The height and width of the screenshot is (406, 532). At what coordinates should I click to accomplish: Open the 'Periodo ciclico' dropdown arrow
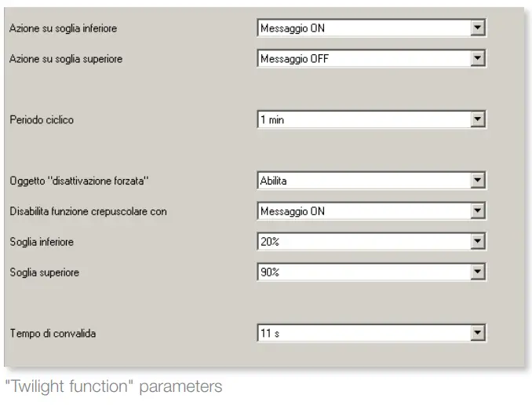(x=477, y=119)
